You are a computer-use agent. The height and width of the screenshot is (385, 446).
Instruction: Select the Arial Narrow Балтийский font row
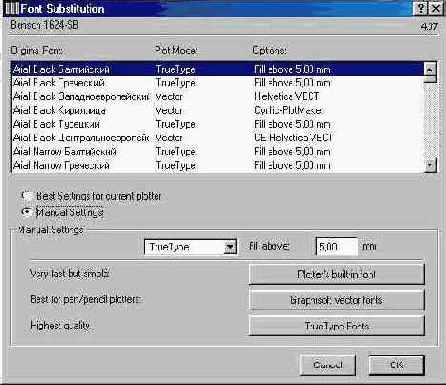tap(217, 151)
